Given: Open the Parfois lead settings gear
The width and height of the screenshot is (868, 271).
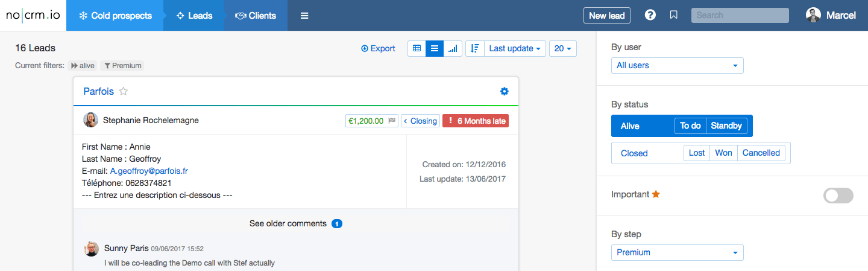Looking at the screenshot, I should tap(505, 91).
